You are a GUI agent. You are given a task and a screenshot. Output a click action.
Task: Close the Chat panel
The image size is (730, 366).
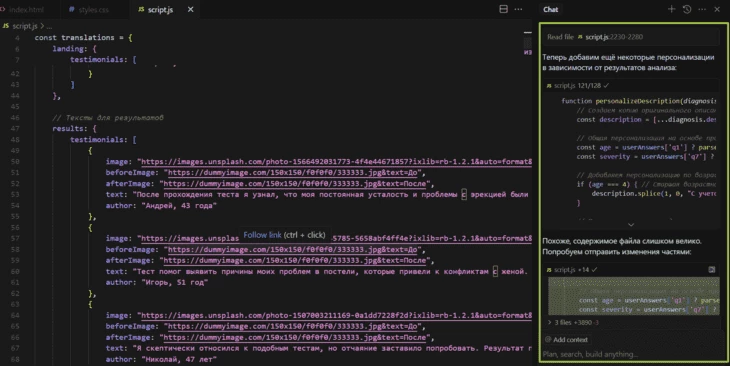[x=717, y=9]
